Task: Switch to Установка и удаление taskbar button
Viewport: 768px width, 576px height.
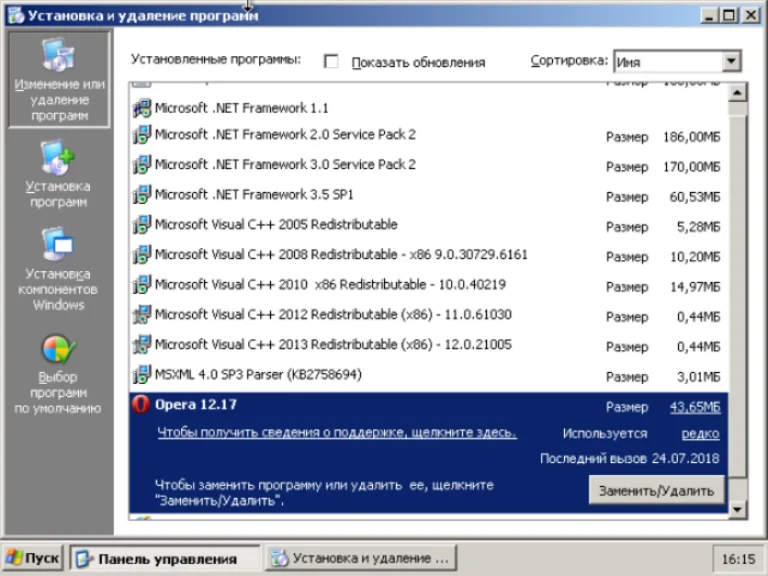Action: click(x=361, y=558)
